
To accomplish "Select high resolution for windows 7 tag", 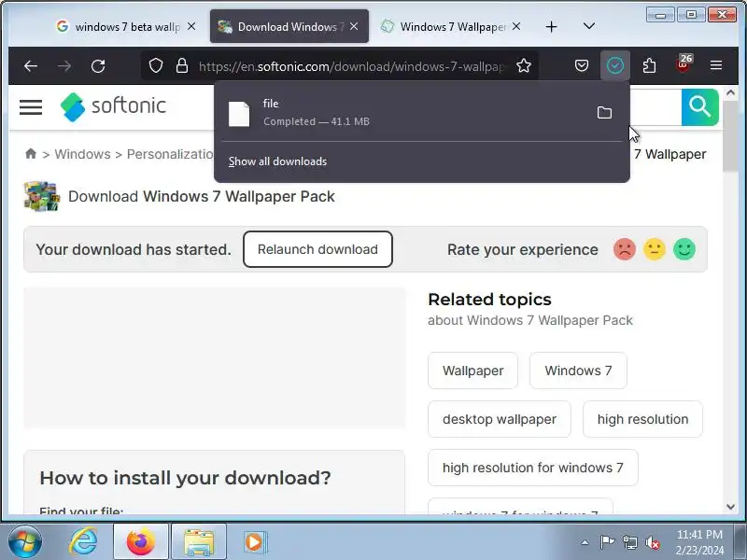I will point(532,468).
